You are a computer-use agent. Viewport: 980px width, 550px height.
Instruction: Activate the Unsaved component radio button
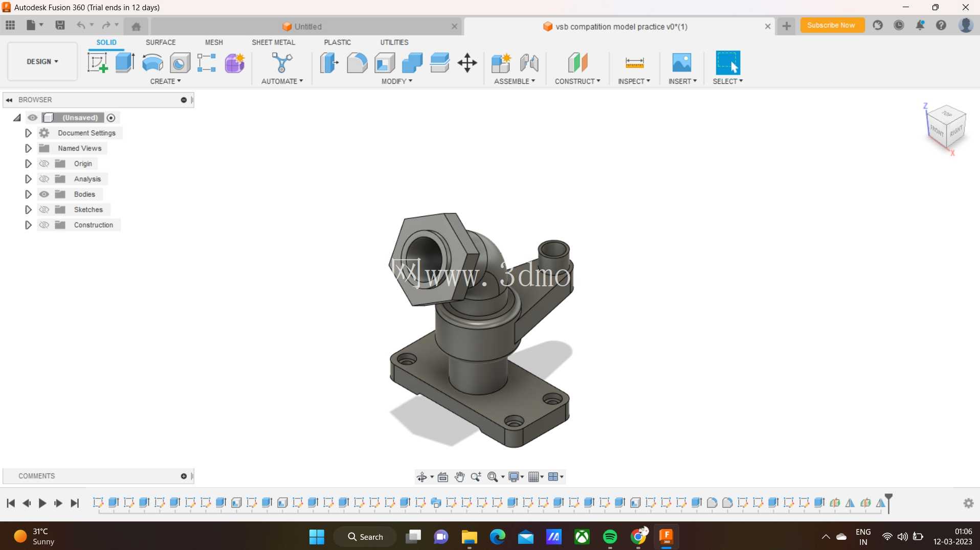coord(111,118)
